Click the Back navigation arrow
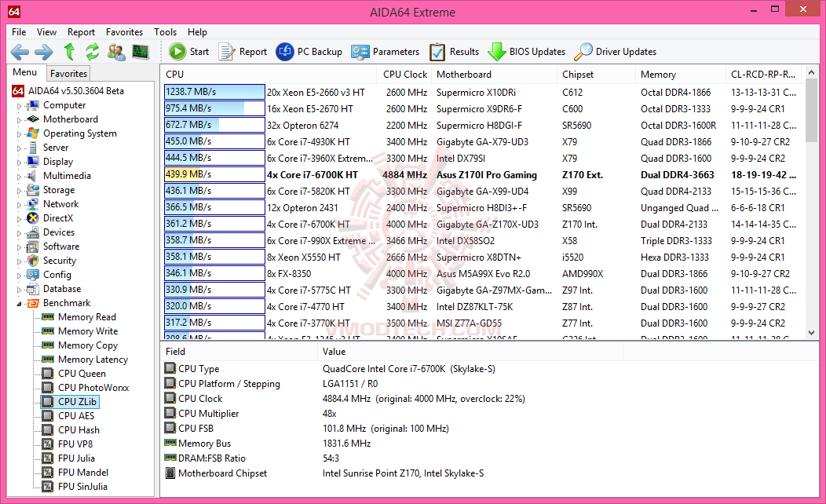This screenshot has height=504, width=826. 20,52
